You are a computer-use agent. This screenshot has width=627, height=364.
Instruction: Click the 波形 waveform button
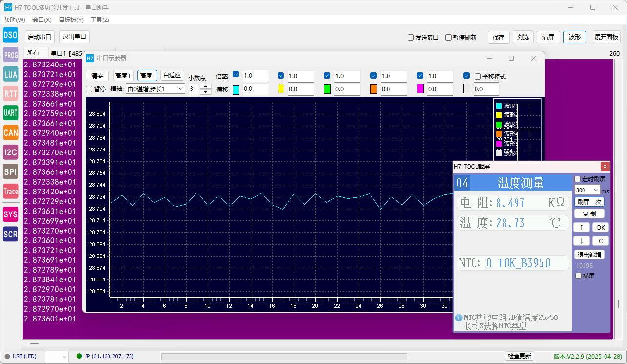pyautogui.click(x=575, y=37)
